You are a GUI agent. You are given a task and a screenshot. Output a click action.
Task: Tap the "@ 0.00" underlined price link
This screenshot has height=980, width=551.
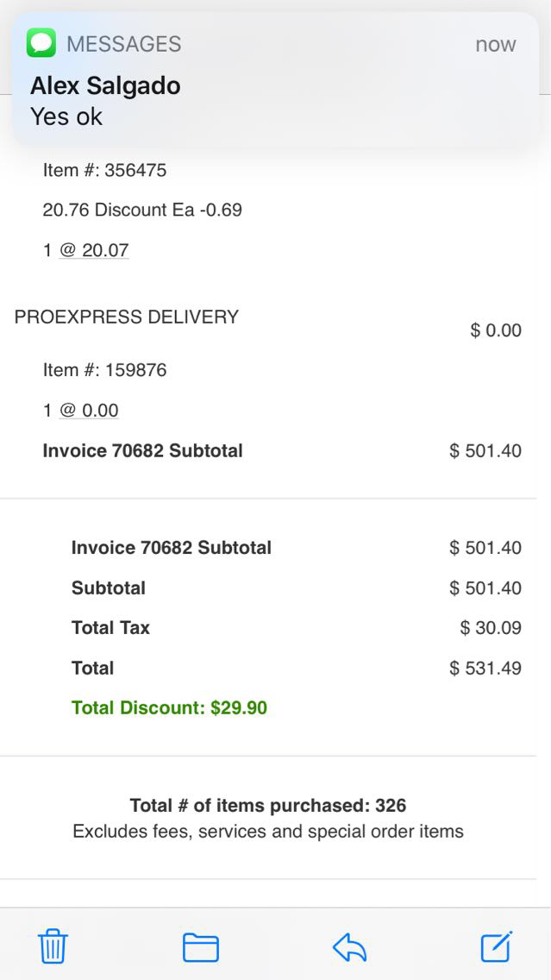tap(89, 410)
